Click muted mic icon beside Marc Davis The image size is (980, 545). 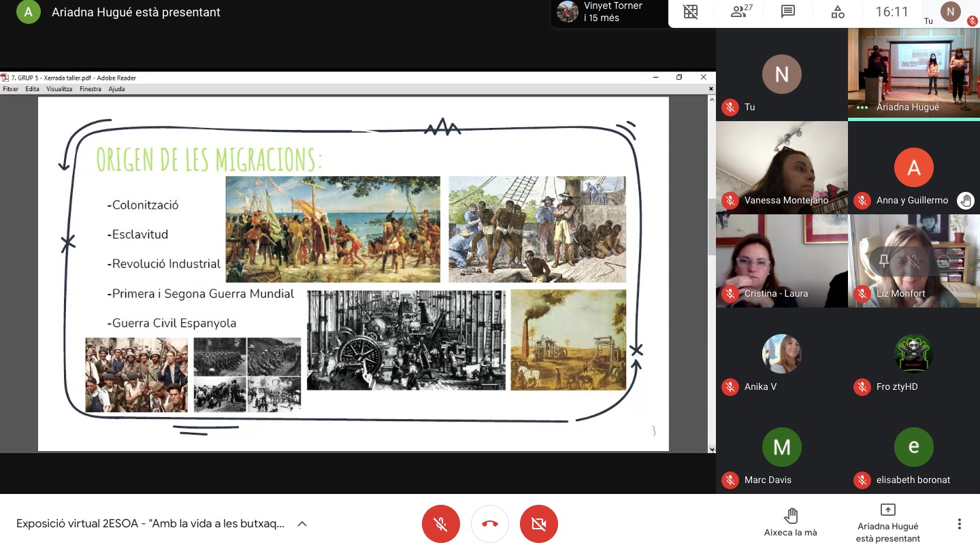[x=730, y=480]
